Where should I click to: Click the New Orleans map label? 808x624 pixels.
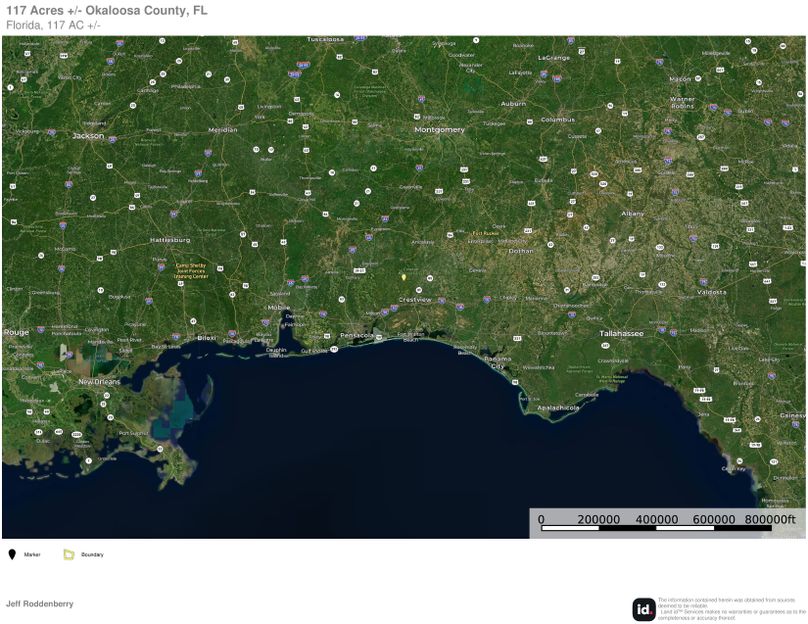tap(99, 381)
